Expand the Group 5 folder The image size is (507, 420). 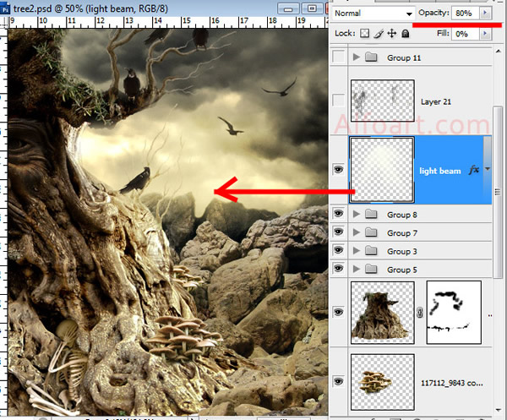(x=356, y=270)
